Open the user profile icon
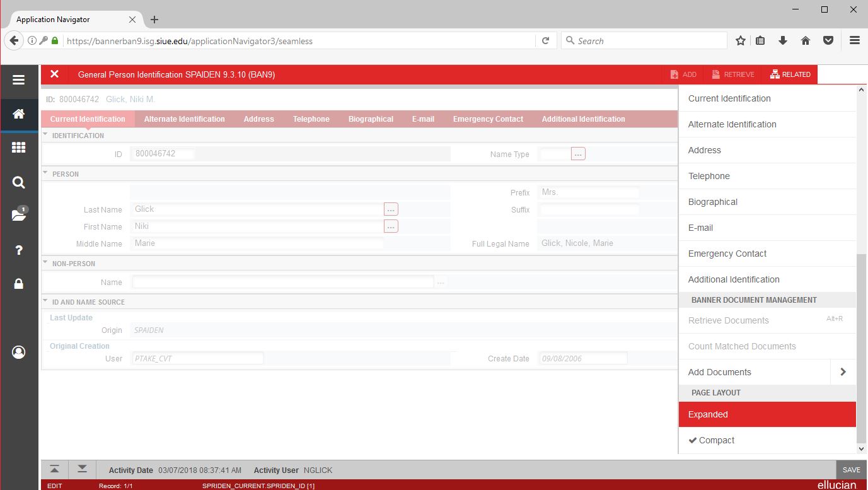Image resolution: width=868 pixels, height=490 pixels. tap(18, 352)
